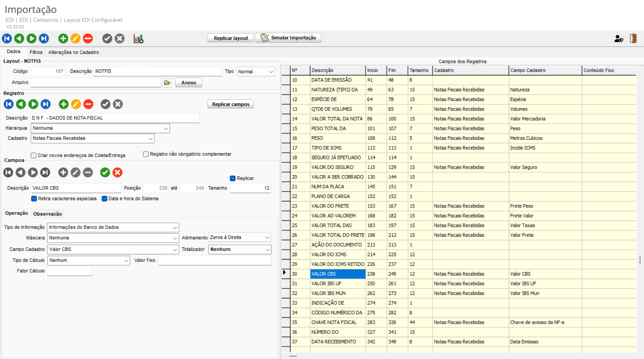644x359 pixels.
Task: Toggle Registro não obrigatório complementar checkbox
Action: [x=146, y=154]
